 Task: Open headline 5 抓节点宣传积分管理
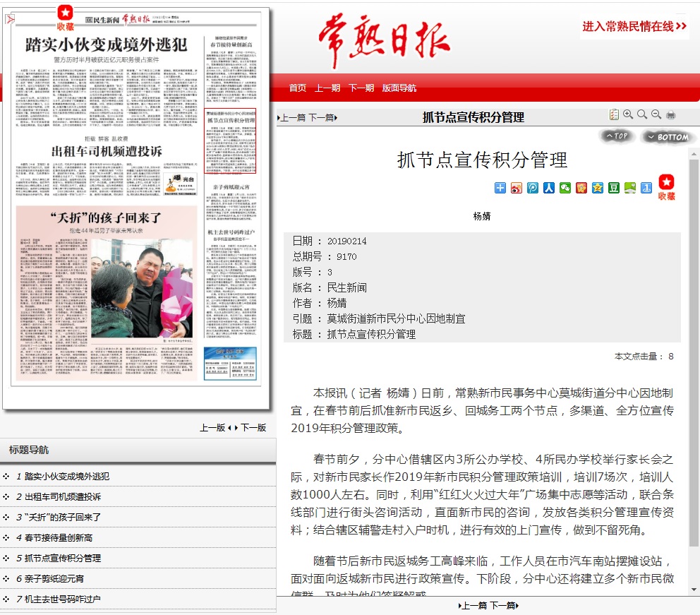pyautogui.click(x=63, y=559)
